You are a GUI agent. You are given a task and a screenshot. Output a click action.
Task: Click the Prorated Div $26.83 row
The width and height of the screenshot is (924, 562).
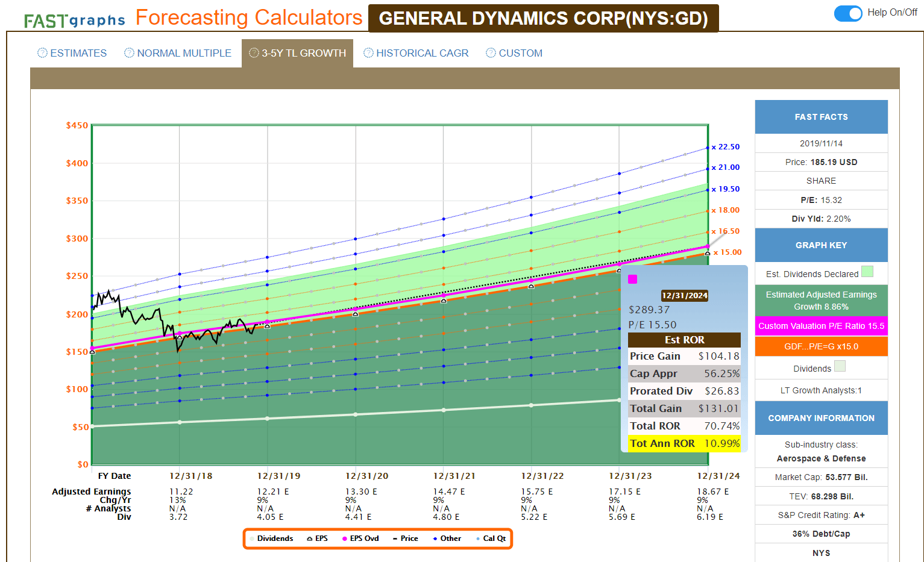pos(684,391)
